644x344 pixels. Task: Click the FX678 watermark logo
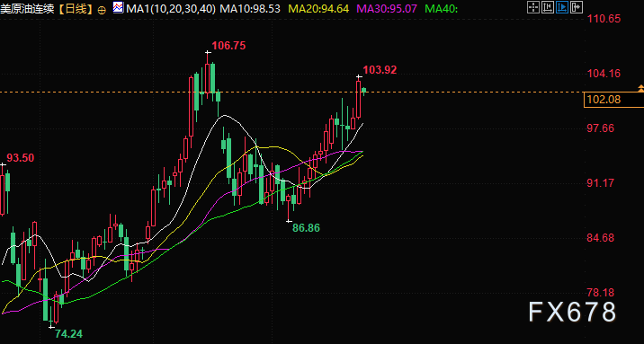[572, 312]
